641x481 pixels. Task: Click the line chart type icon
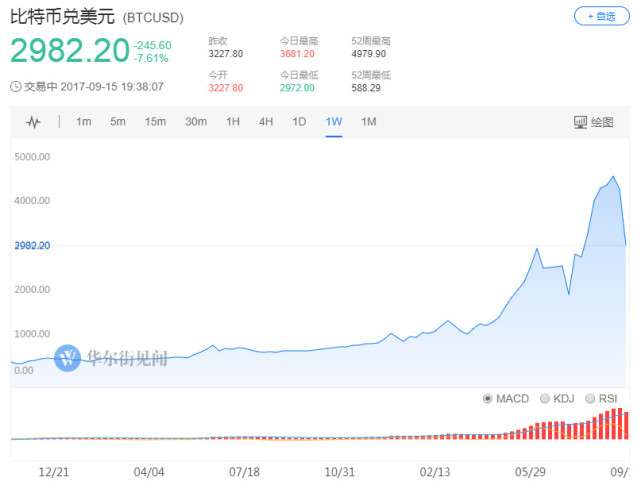click(33, 122)
